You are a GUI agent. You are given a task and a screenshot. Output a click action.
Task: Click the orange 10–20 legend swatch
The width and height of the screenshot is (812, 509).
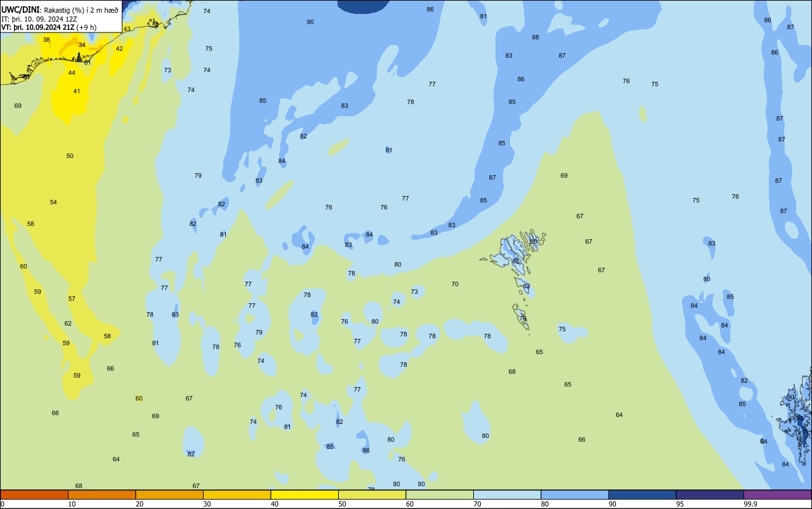click(101, 494)
